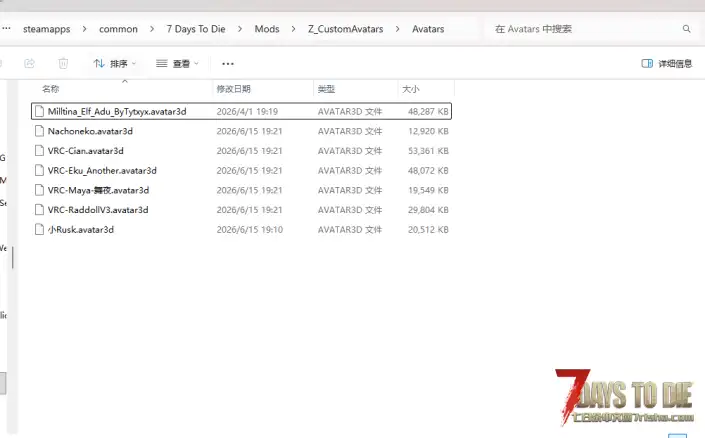Open the toolbar more options ellipsis
This screenshot has width=705, height=438.
(228, 63)
